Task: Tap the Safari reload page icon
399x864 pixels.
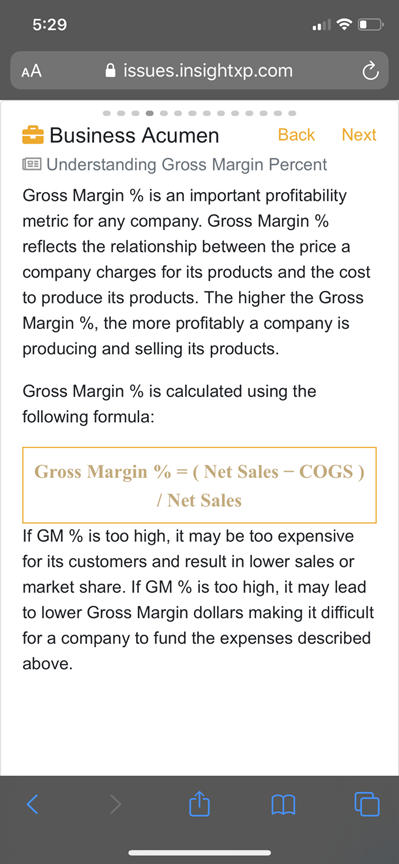Action: click(x=370, y=72)
